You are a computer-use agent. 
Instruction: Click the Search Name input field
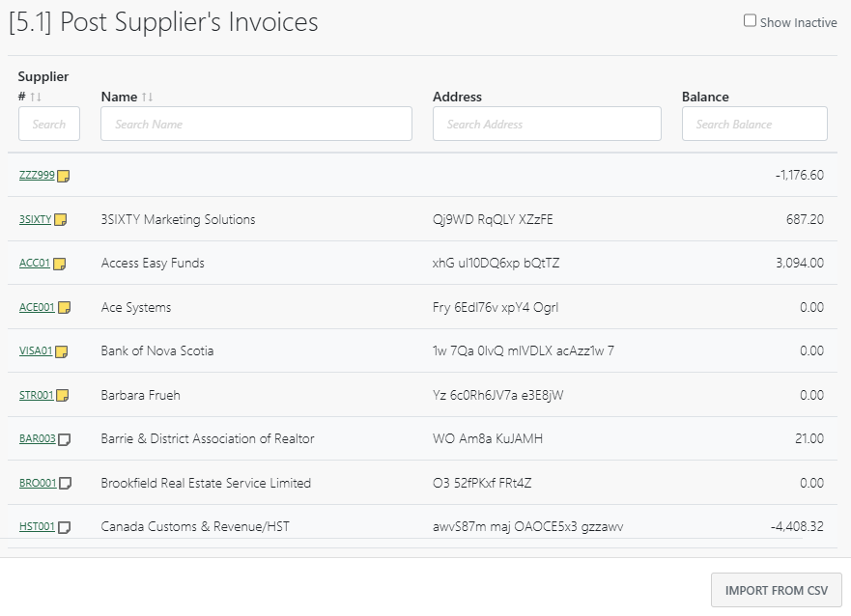256,124
